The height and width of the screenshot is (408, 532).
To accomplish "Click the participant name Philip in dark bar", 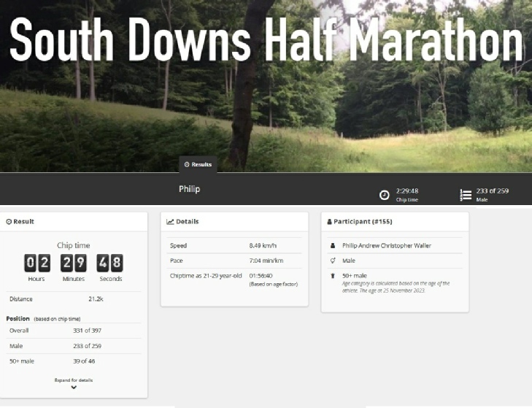I will pos(189,189).
